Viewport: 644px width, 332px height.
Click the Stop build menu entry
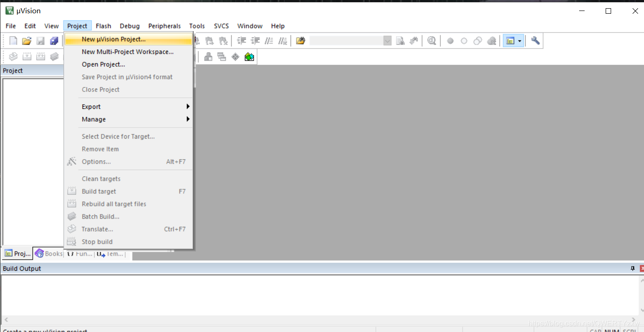(x=129, y=241)
